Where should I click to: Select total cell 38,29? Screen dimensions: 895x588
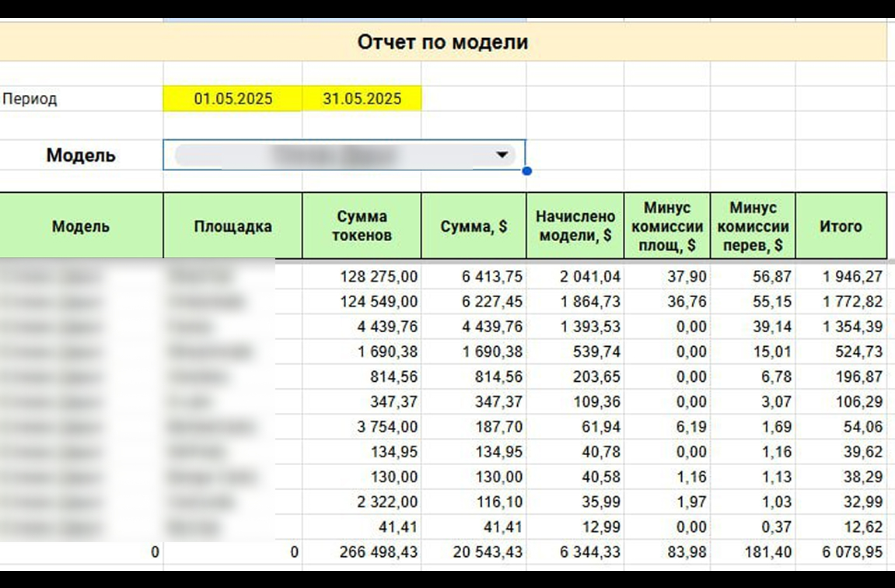pyautogui.click(x=841, y=478)
